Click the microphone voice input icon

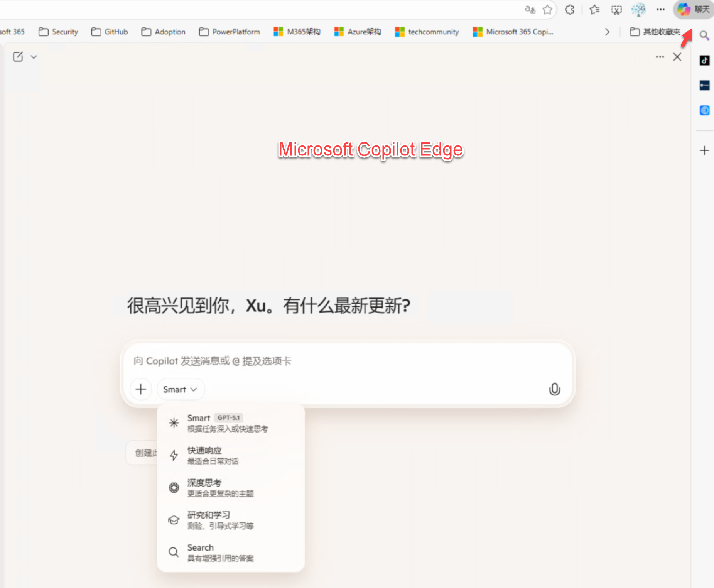point(554,389)
